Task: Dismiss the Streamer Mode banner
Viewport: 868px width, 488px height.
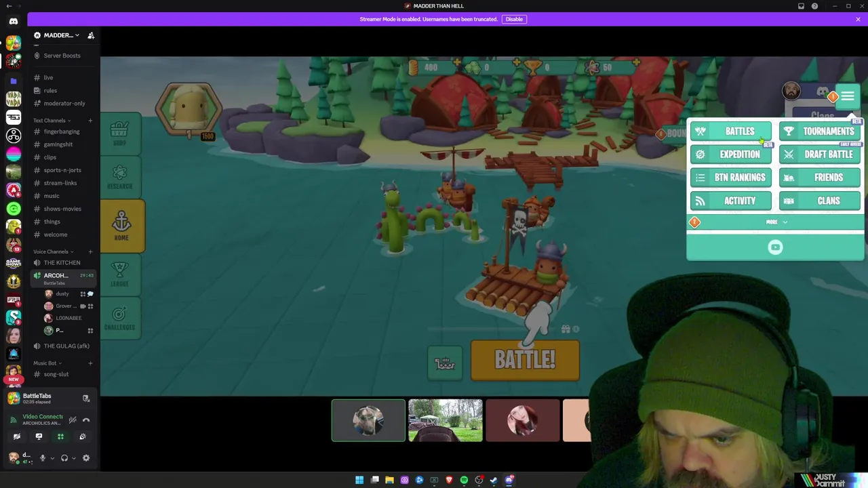Action: (858, 19)
